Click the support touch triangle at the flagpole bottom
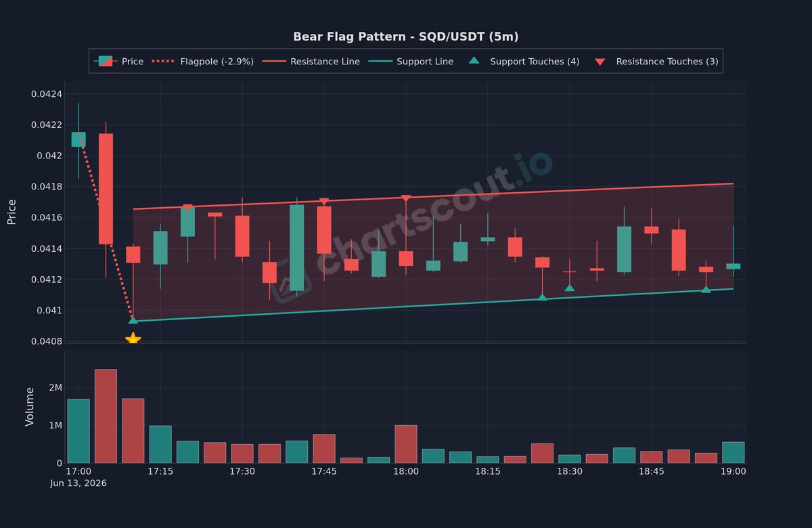 [133, 320]
